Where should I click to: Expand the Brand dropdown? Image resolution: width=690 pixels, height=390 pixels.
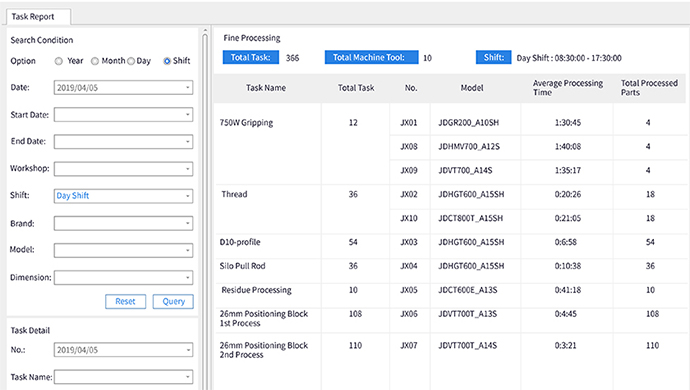click(x=123, y=223)
